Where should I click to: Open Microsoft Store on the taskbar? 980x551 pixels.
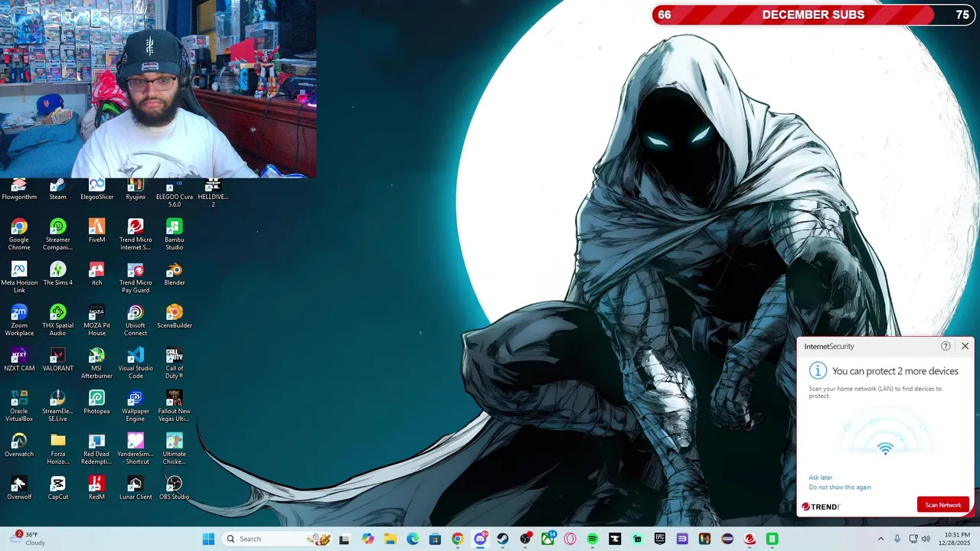click(x=435, y=539)
